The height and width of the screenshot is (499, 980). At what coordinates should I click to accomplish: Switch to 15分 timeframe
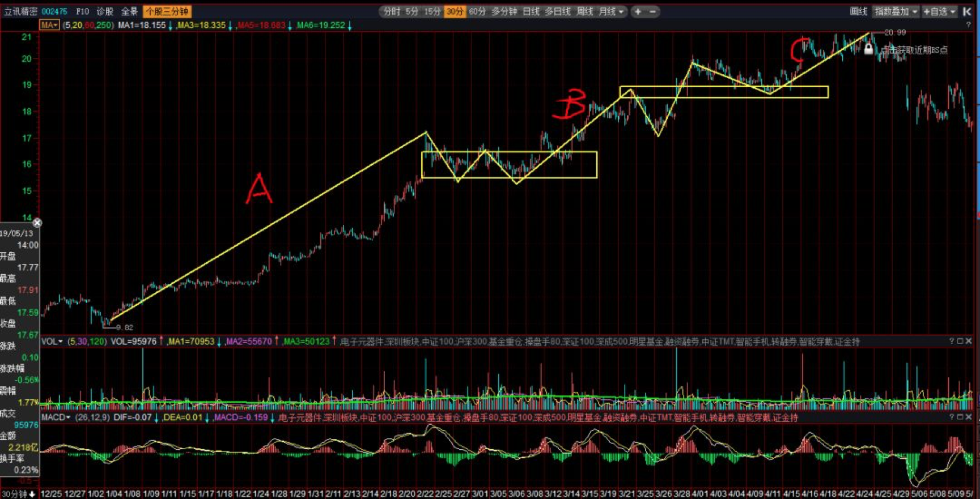432,11
